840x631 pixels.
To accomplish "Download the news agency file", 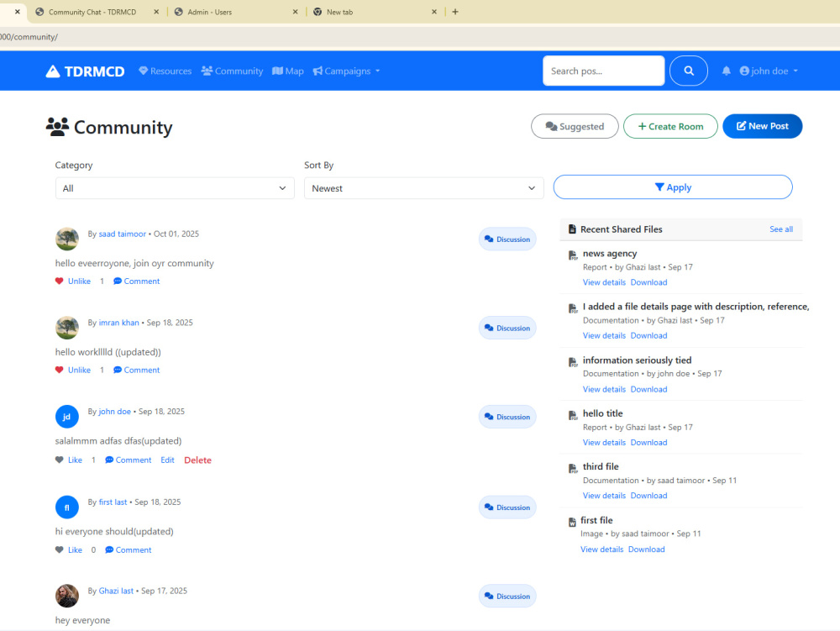I will (x=648, y=282).
